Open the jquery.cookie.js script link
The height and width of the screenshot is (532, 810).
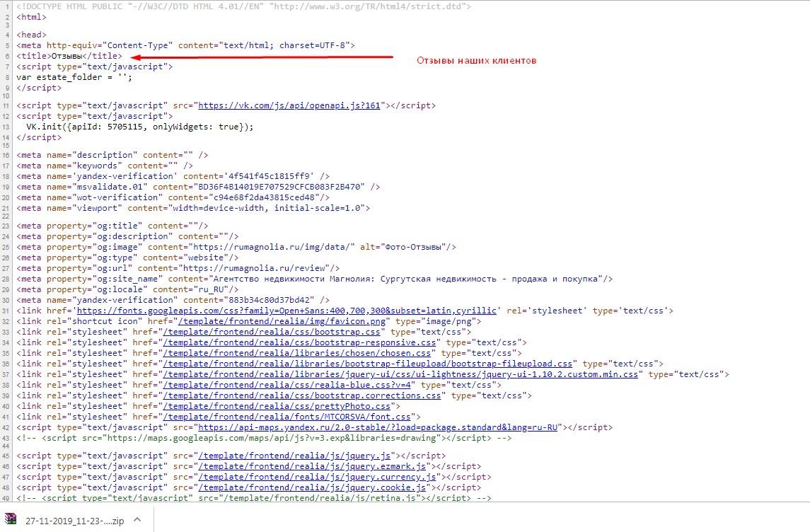click(312, 487)
